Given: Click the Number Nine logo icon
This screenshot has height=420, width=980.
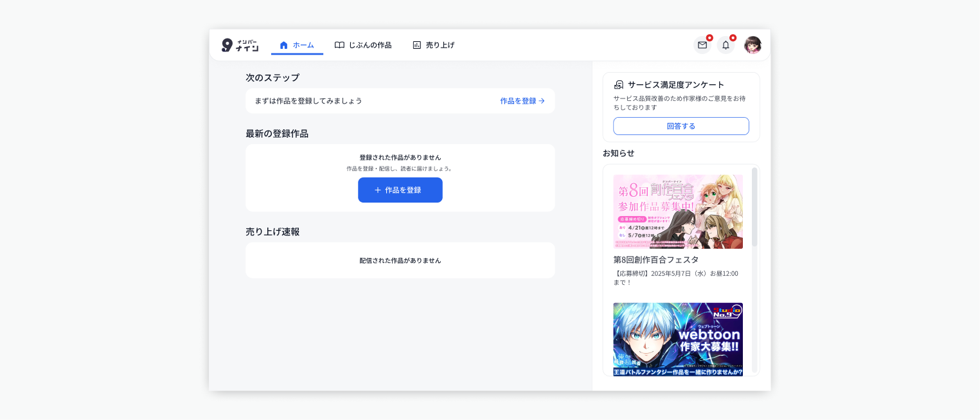Looking at the screenshot, I should pyautogui.click(x=228, y=45).
